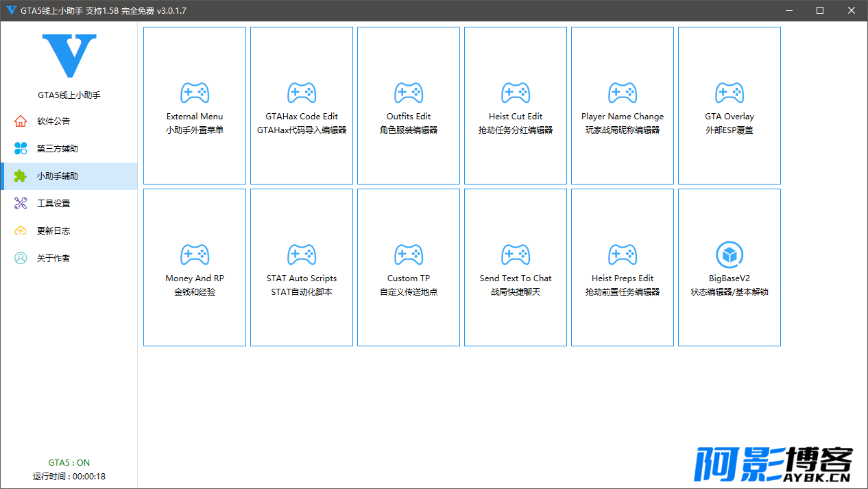Click the large blue V logo in sidebar
The height and width of the screenshot is (489, 868).
pos(69,56)
